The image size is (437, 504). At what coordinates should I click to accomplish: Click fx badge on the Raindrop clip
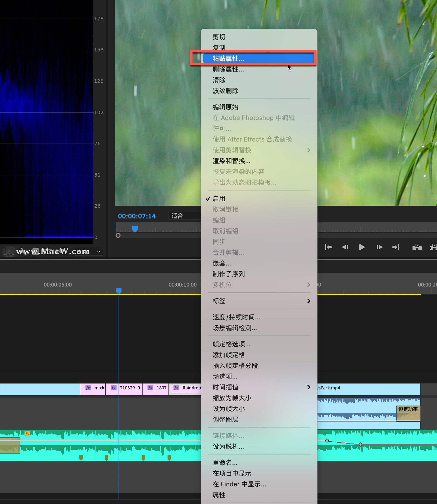click(x=176, y=388)
